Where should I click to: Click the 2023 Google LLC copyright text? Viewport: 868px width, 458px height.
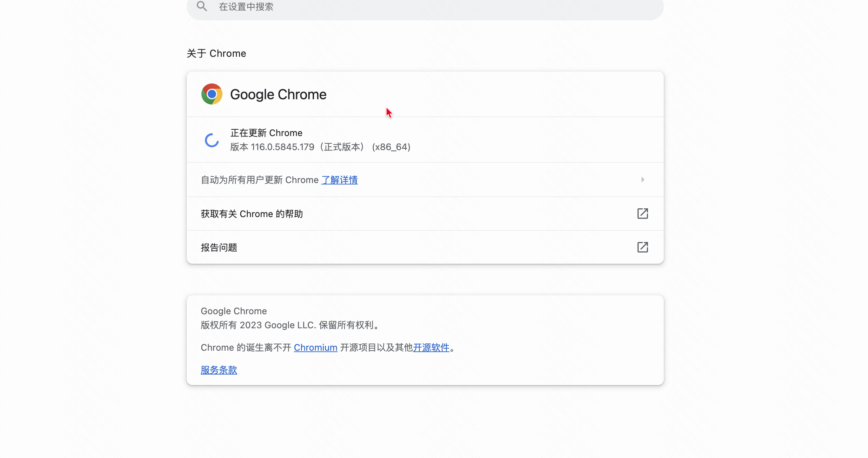(x=290, y=325)
